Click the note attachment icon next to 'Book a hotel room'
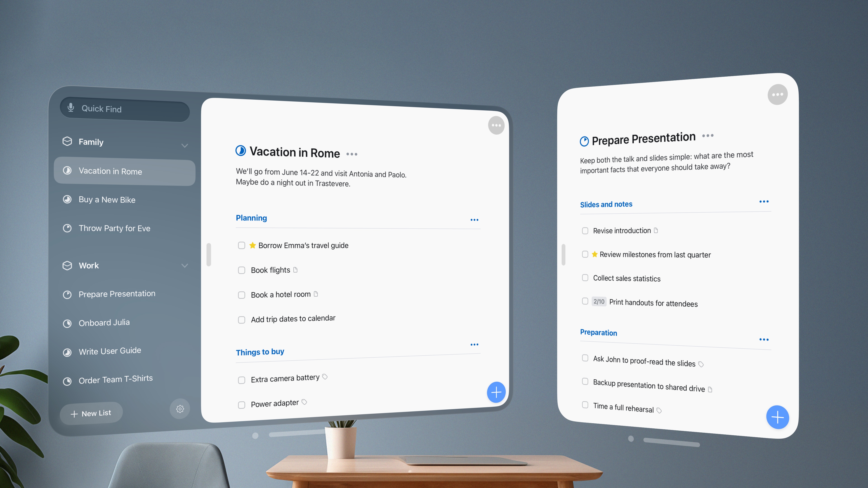The height and width of the screenshot is (488, 868). 316,294
